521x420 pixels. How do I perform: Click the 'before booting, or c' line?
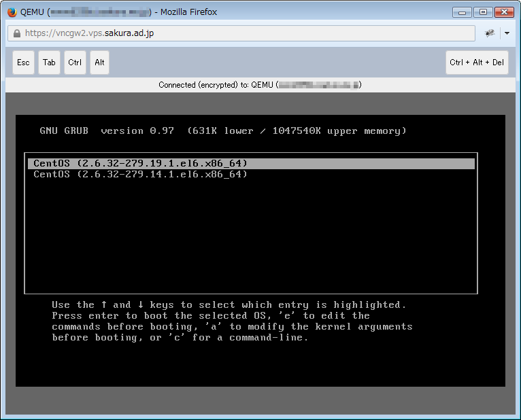coord(180,338)
